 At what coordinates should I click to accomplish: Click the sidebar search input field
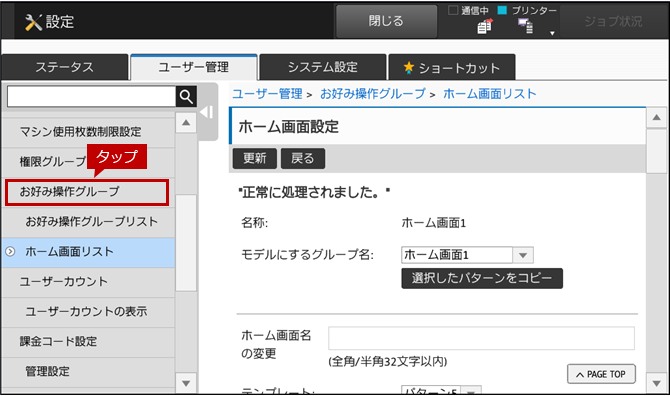click(x=91, y=97)
